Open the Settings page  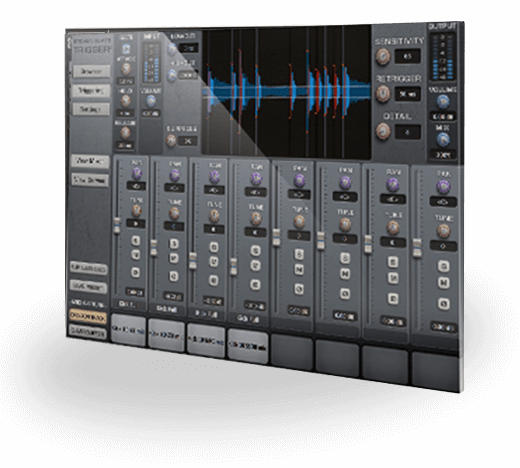(91, 109)
